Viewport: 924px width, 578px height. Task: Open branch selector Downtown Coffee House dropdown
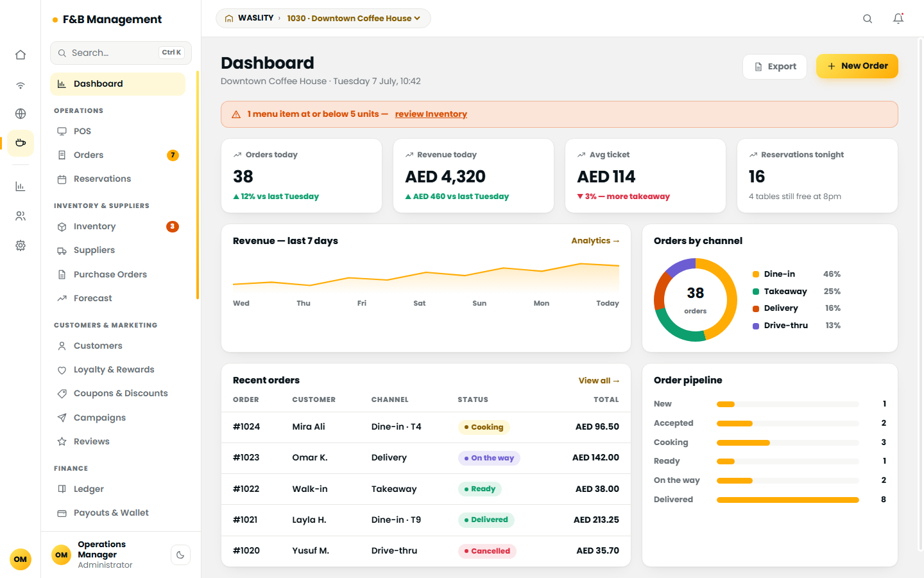point(354,19)
